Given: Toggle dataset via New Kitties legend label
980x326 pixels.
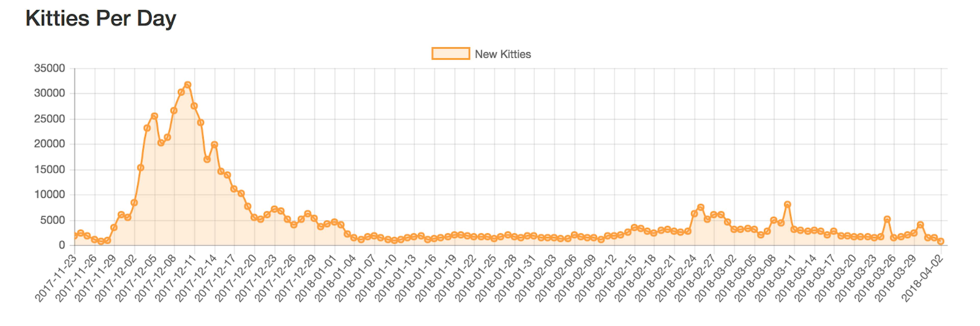Looking at the screenshot, I should pos(503,54).
